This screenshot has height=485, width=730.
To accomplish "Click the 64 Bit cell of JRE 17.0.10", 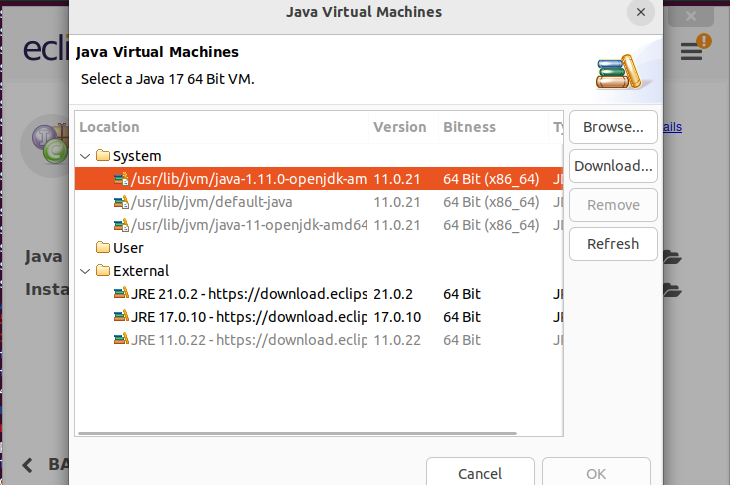I will pyautogui.click(x=462, y=317).
